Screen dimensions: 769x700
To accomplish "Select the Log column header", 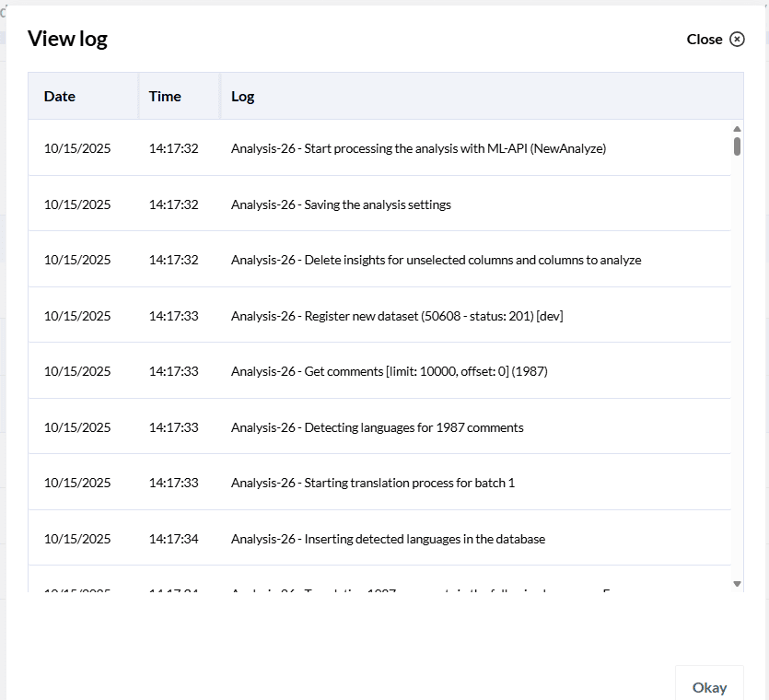I will pos(242,96).
